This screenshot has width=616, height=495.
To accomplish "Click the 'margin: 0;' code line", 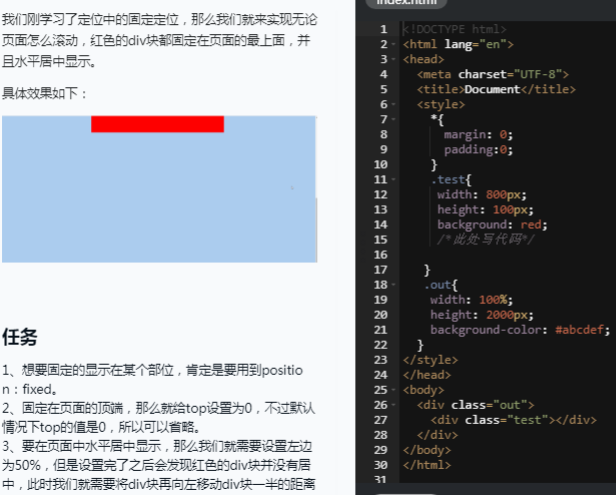I will pyautogui.click(x=478, y=134).
